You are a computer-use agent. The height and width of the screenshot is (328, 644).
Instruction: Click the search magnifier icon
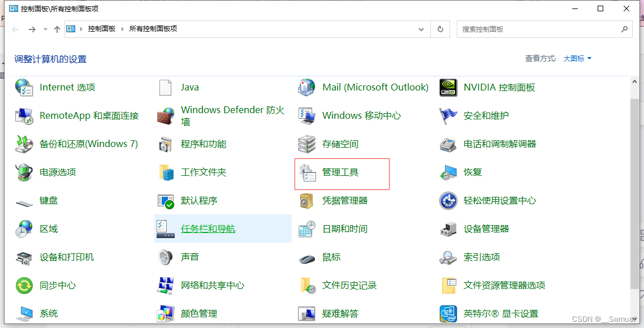point(624,29)
